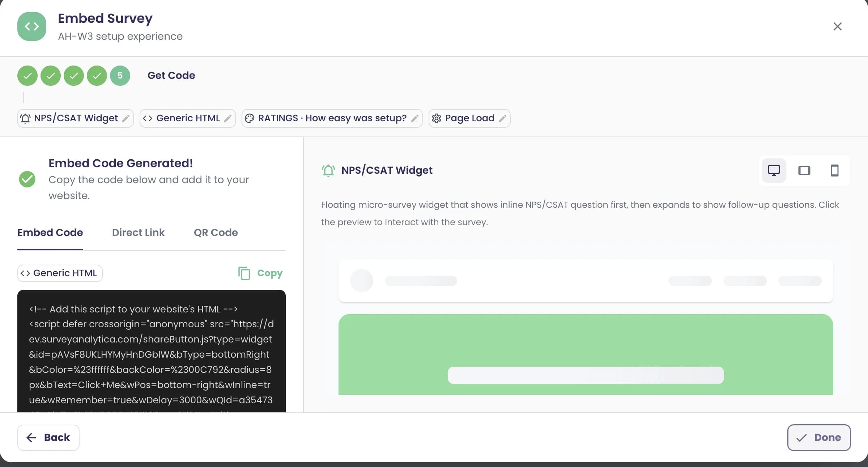Image resolution: width=868 pixels, height=467 pixels.
Task: Go to completed step three circle
Action: point(74,76)
